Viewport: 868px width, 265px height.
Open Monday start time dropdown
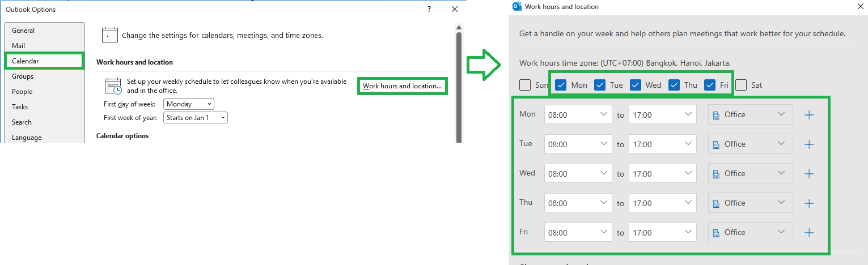click(x=578, y=114)
